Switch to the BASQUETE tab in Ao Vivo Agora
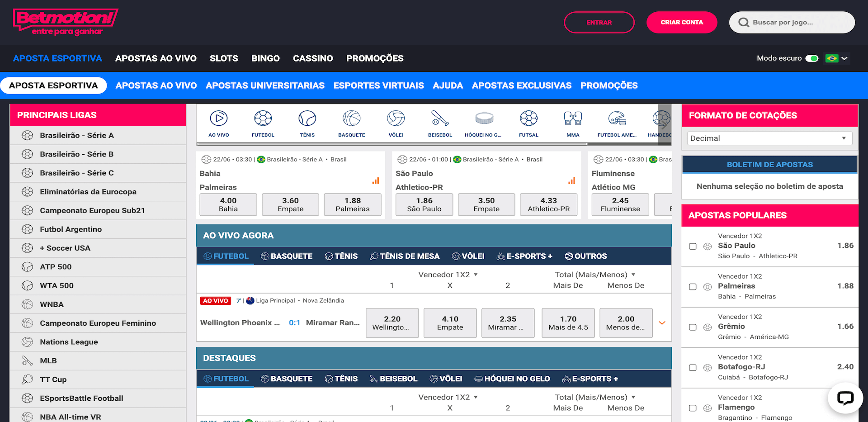This screenshot has width=868, height=422. (287, 256)
